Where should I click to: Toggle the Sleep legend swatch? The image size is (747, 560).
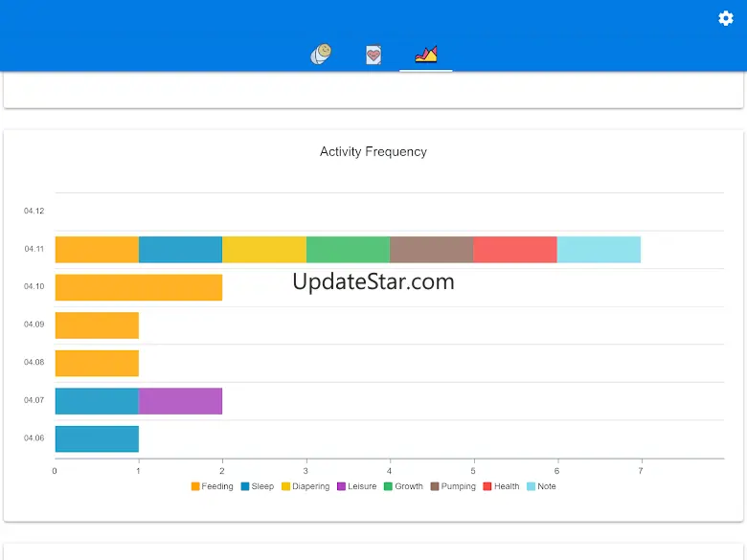(x=245, y=486)
